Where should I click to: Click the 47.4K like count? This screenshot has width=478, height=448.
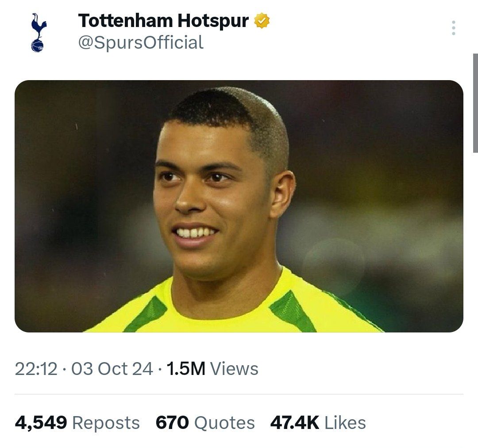(294, 423)
